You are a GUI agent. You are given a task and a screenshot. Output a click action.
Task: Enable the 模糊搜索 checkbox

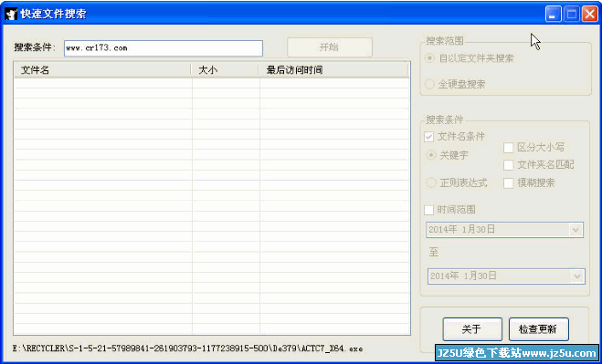(508, 183)
